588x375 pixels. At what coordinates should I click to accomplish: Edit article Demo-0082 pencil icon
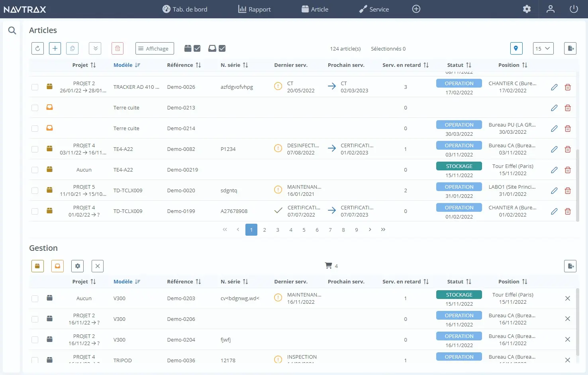coord(554,149)
